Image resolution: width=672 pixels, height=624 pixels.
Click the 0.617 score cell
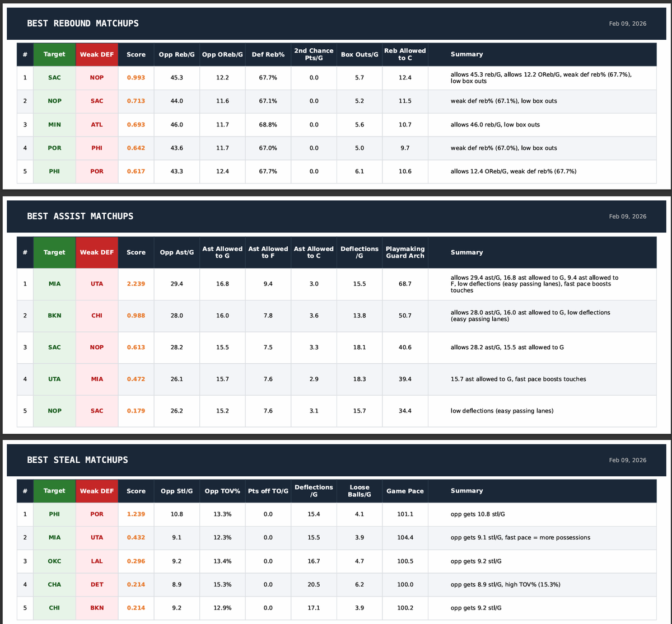click(x=136, y=171)
